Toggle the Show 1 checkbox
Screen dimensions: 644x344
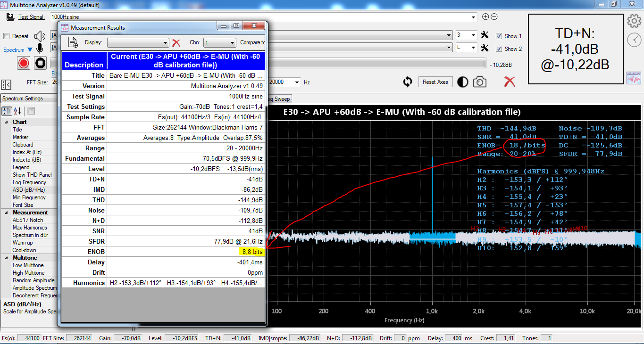click(x=499, y=36)
